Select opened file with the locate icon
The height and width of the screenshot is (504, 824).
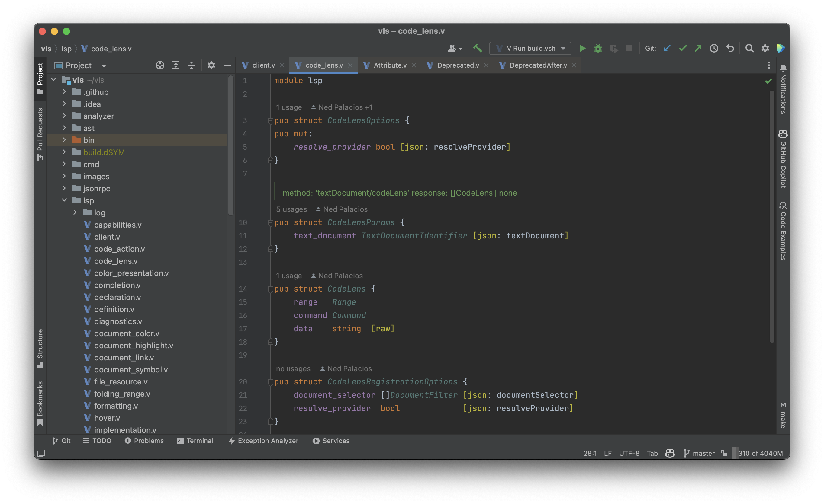pyautogui.click(x=160, y=65)
